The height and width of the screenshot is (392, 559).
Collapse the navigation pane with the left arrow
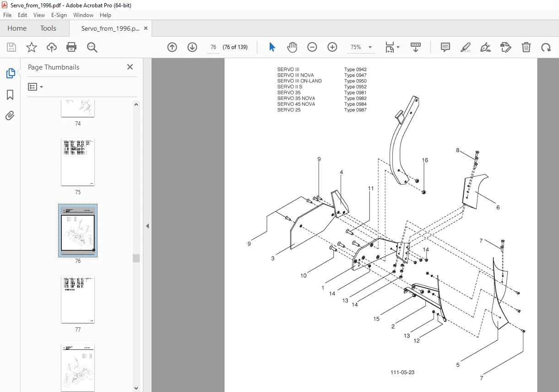pos(147,226)
